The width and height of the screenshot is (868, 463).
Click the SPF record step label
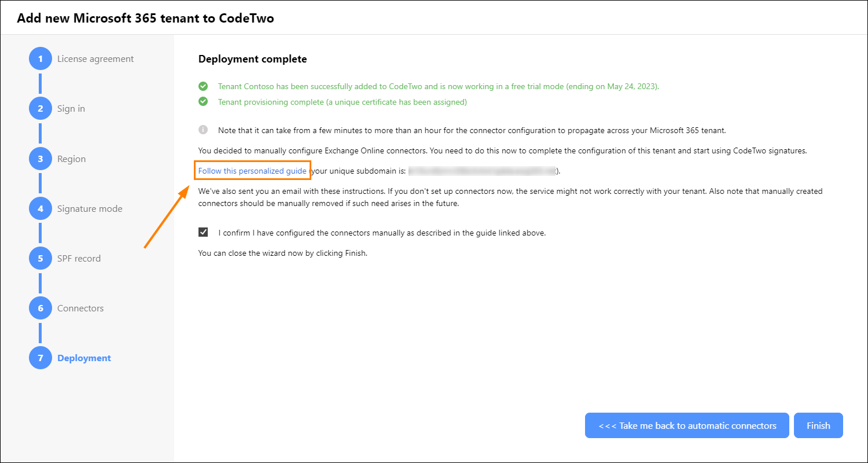coord(79,258)
